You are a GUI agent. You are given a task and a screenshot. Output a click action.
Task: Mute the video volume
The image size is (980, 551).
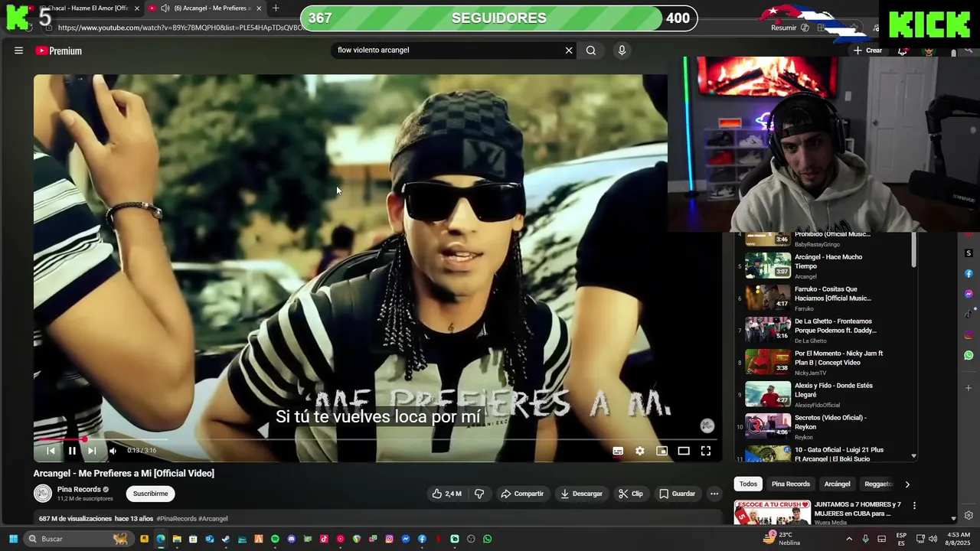point(113,451)
